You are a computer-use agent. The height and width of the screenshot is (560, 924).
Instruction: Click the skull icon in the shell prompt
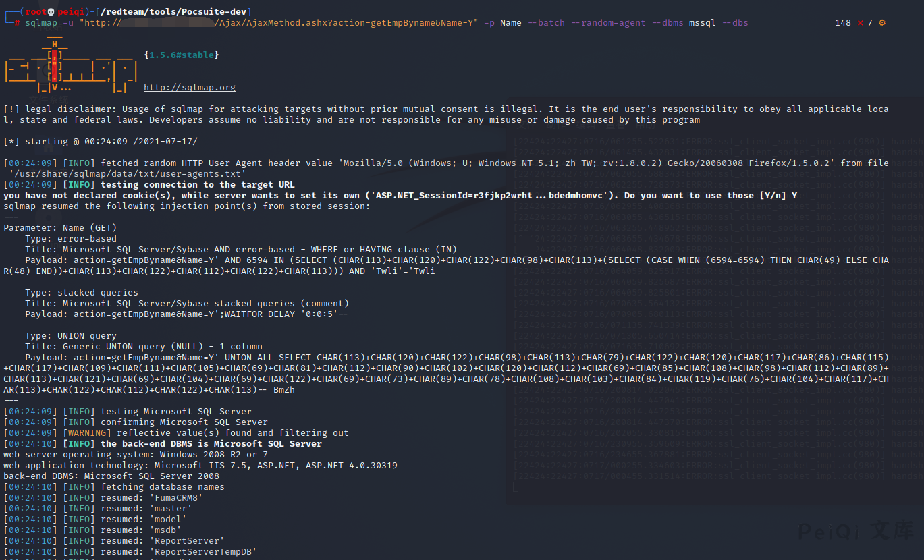50,12
